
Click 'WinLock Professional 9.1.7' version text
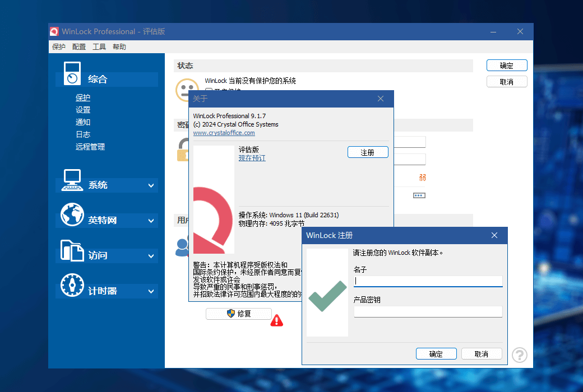click(x=229, y=116)
